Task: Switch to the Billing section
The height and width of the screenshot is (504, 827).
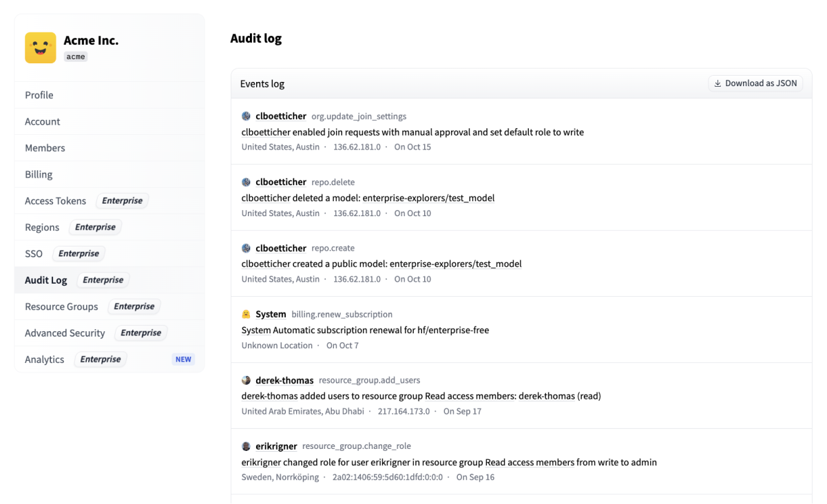Action: 39,174
